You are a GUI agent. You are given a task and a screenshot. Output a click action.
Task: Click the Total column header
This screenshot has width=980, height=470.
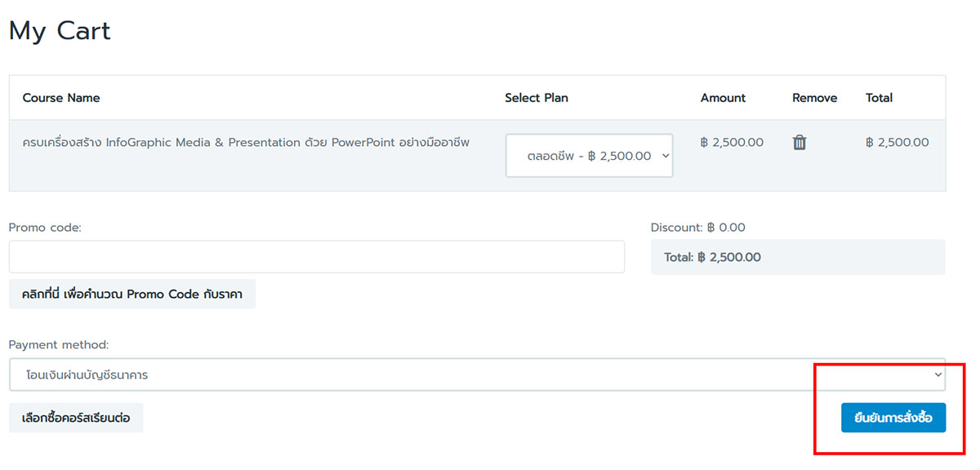(879, 98)
